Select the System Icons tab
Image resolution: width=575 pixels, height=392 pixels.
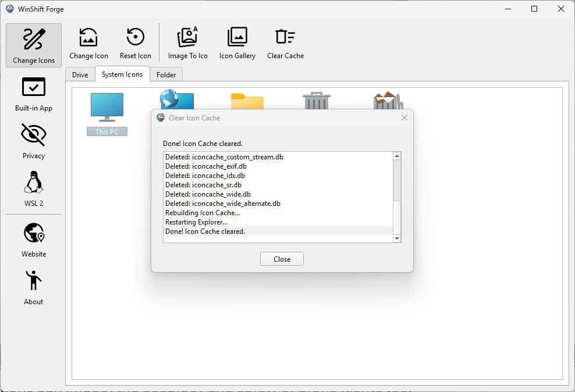coord(122,74)
